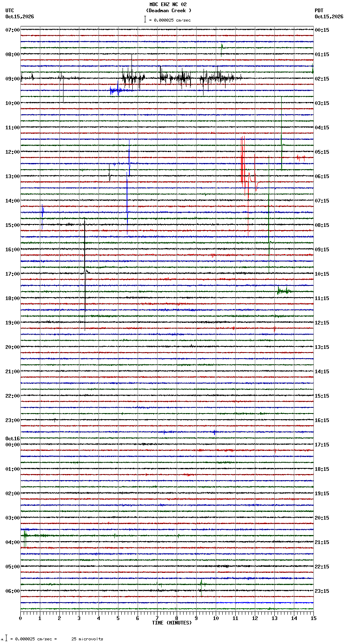This screenshot has height=644, width=346.
Task: Click the 'UTC' label at top left
Action: [x=10, y=11]
